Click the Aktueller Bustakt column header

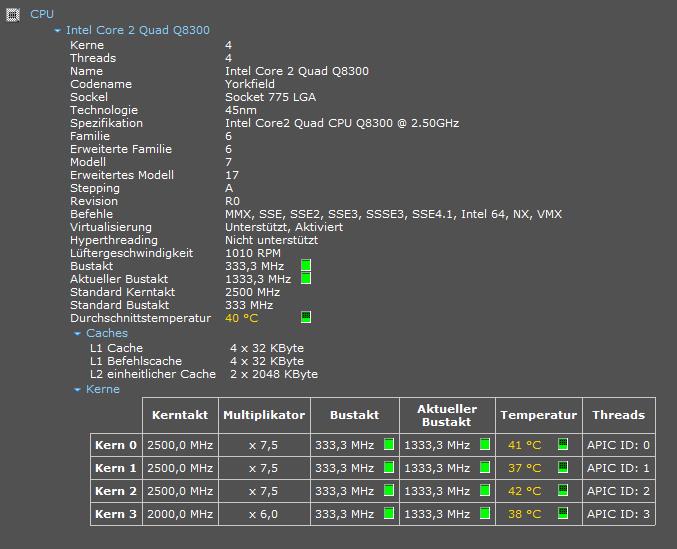click(447, 415)
